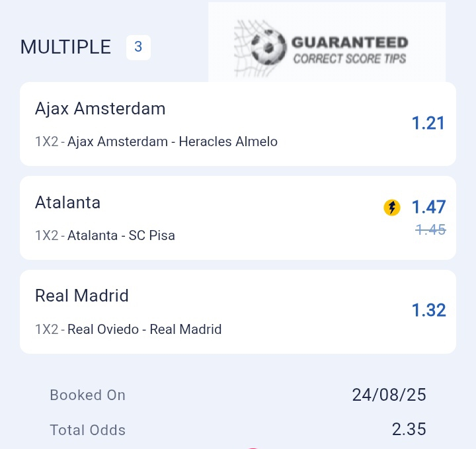Click the MULTIPLE heading
The height and width of the screenshot is (449, 476).
pos(65,47)
